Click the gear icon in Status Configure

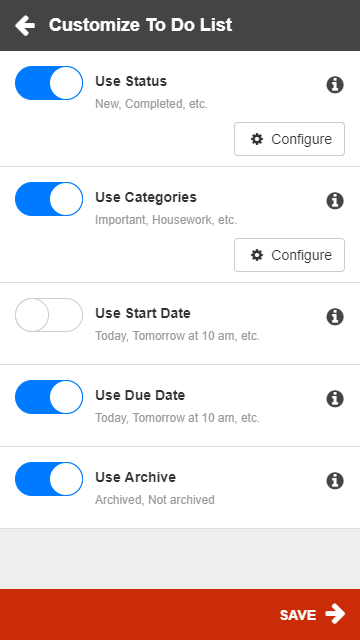257,139
